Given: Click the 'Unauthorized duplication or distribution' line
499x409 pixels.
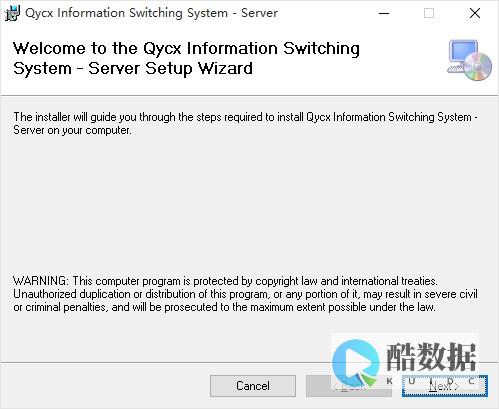Looking at the screenshot, I should pyautogui.click(x=245, y=294).
